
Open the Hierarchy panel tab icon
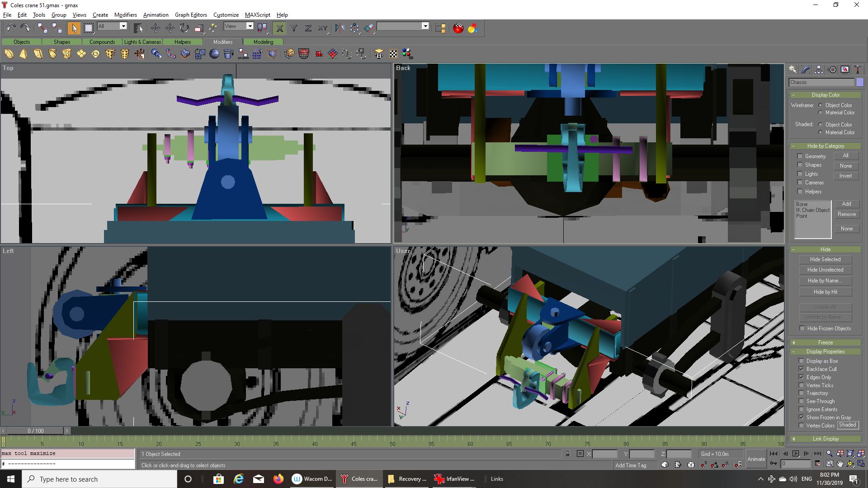click(x=819, y=70)
